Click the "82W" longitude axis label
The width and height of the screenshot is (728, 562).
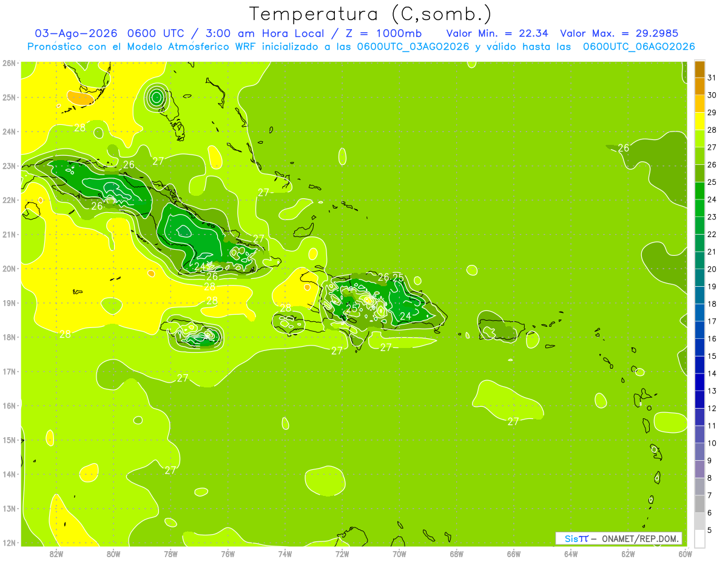(56, 554)
